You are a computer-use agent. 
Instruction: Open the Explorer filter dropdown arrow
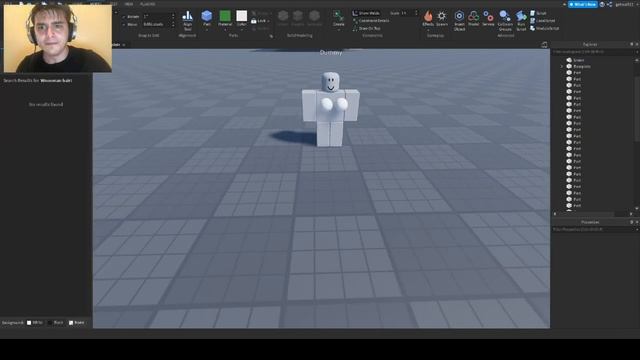coord(636,52)
